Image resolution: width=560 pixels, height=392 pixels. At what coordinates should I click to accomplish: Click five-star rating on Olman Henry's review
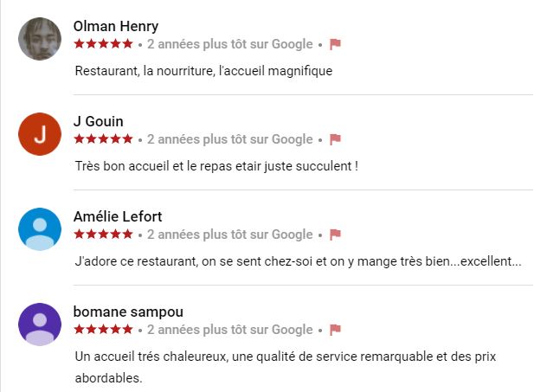[103, 44]
